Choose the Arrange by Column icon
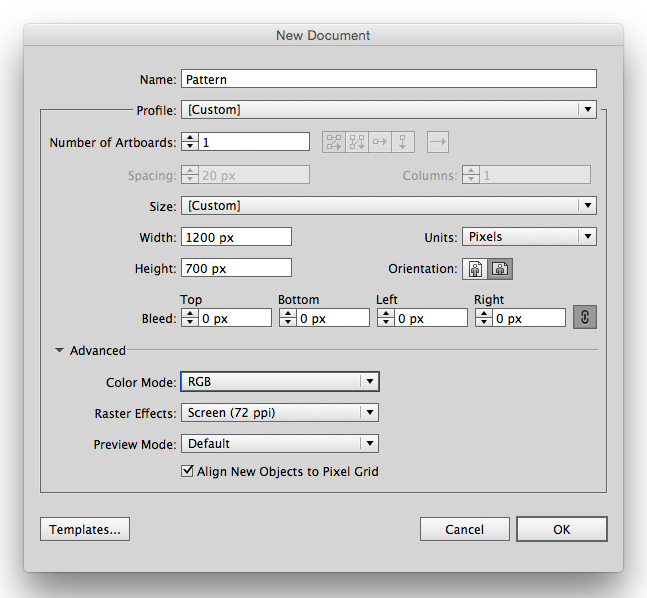The width and height of the screenshot is (647, 598). 403,142
